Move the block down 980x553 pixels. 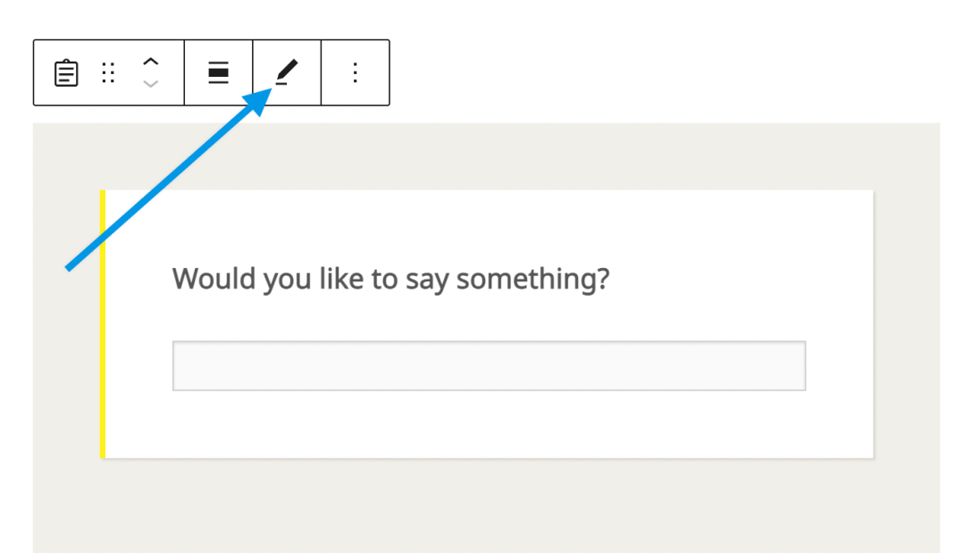click(151, 84)
